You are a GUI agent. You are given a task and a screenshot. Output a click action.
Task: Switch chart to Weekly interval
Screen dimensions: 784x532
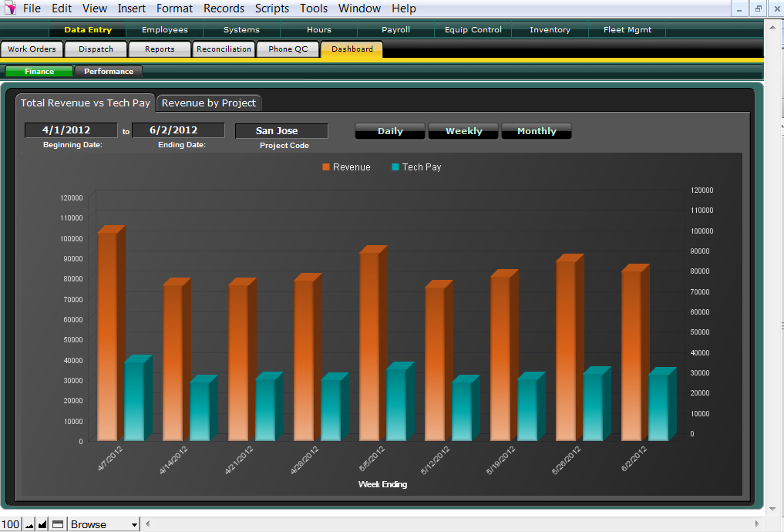point(463,131)
